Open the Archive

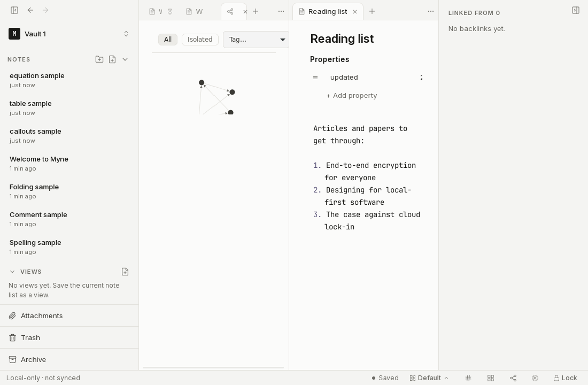(69, 359)
